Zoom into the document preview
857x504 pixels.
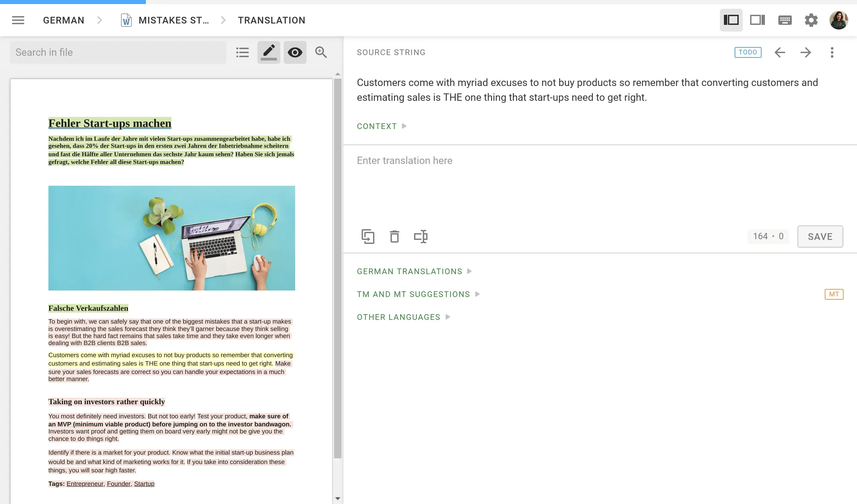321,52
